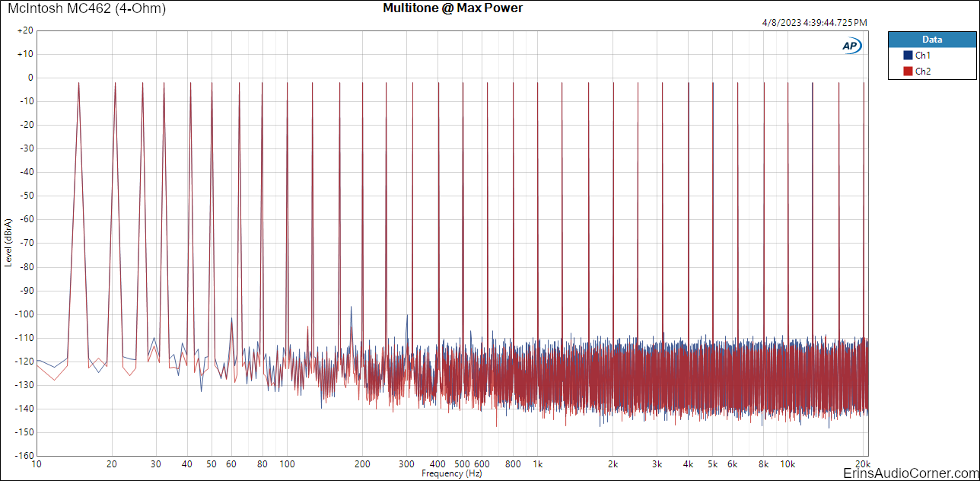Viewport: 980px width, 481px height.
Task: Click the Level (dBrA) axis label
Action: pyautogui.click(x=8, y=243)
